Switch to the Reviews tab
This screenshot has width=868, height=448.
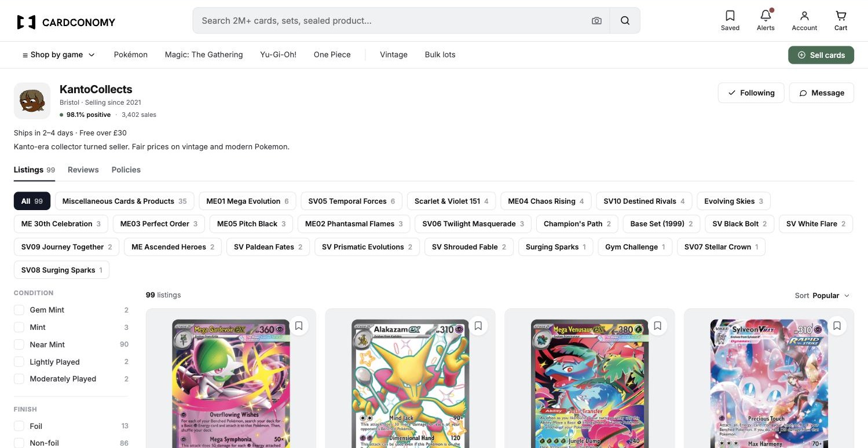(83, 170)
